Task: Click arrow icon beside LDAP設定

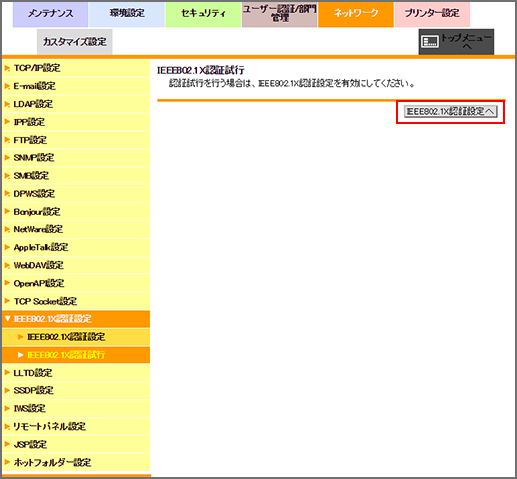Action: click(x=7, y=104)
